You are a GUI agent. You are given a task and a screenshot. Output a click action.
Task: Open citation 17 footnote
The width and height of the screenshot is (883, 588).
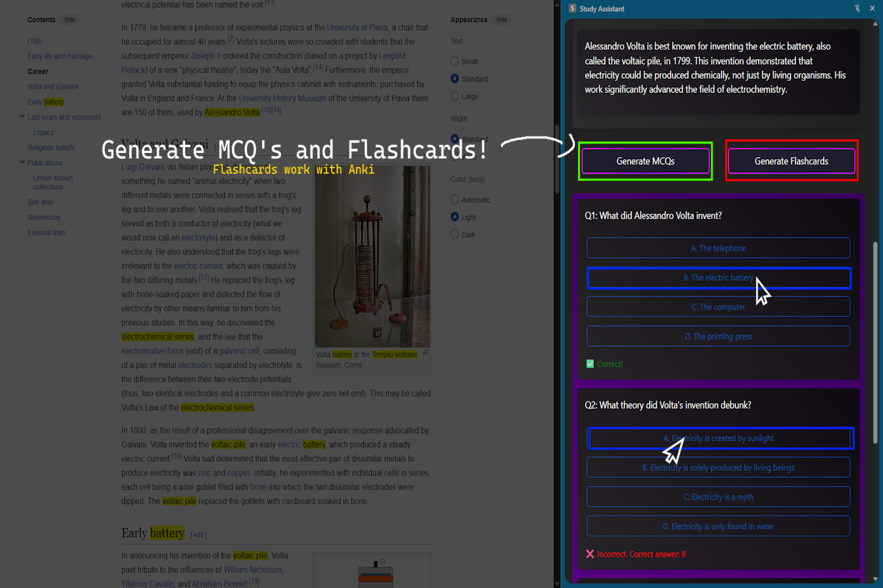point(204,278)
